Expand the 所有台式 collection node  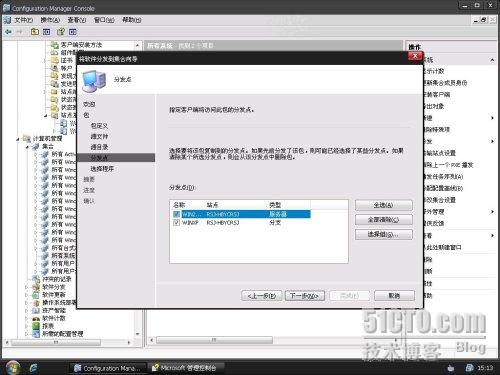[36, 248]
